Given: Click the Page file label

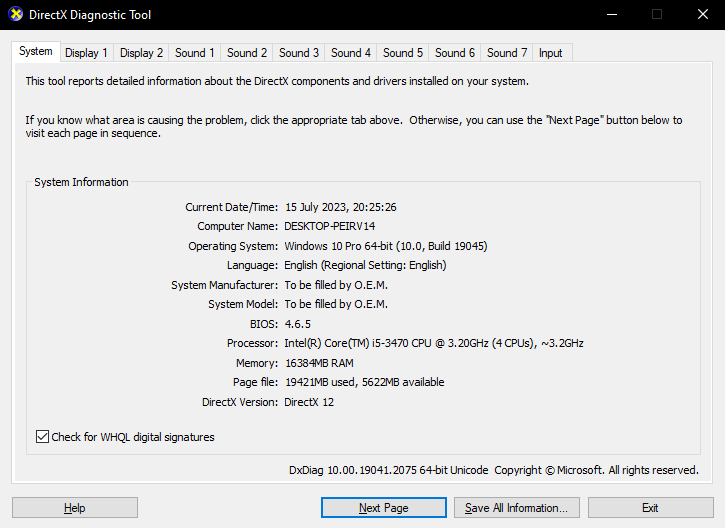Looking at the screenshot, I should (256, 382).
